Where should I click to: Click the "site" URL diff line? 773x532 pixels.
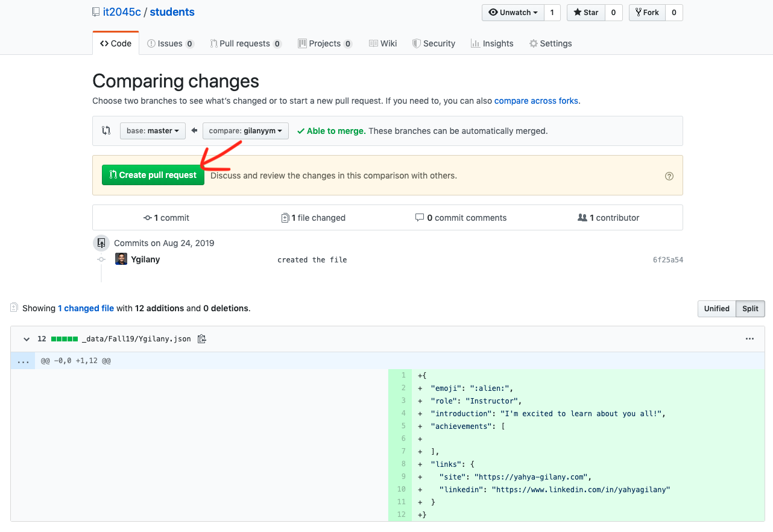coord(588,477)
